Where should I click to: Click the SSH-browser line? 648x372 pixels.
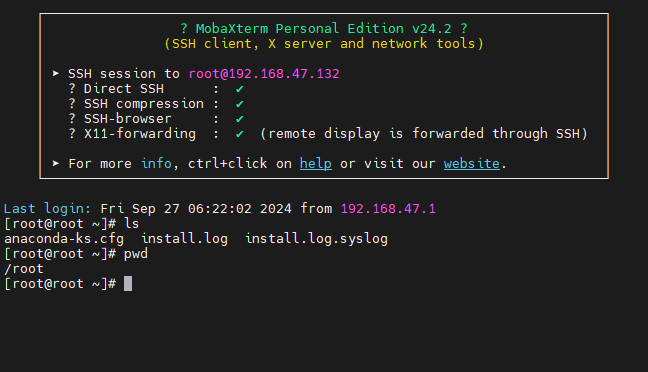coord(156,119)
